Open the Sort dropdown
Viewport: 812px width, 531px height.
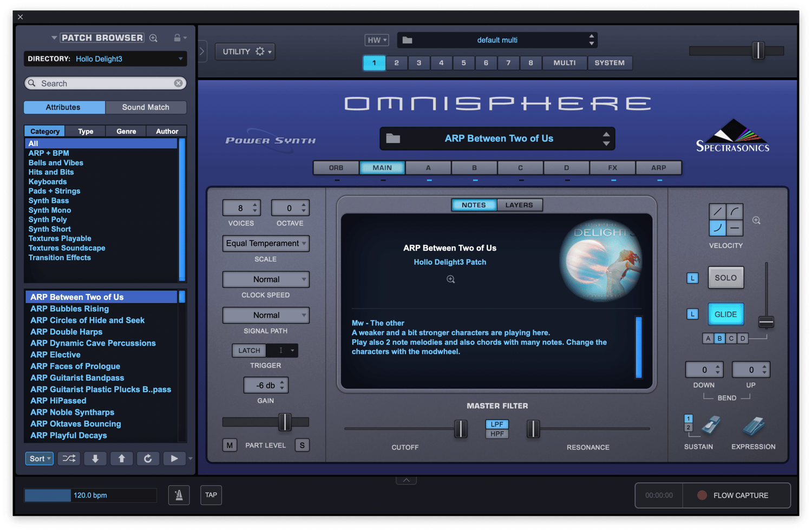40,458
